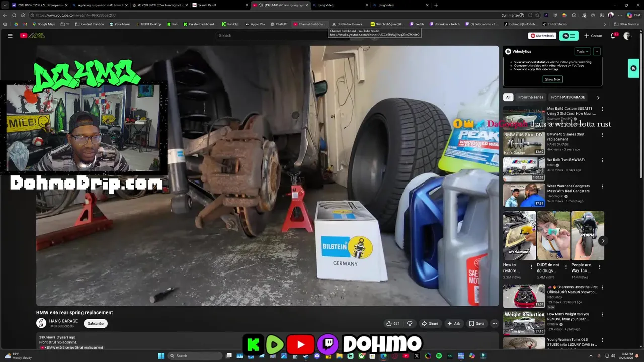Open the Windows Start menu
This screenshot has width=644, height=362.
tap(161, 356)
